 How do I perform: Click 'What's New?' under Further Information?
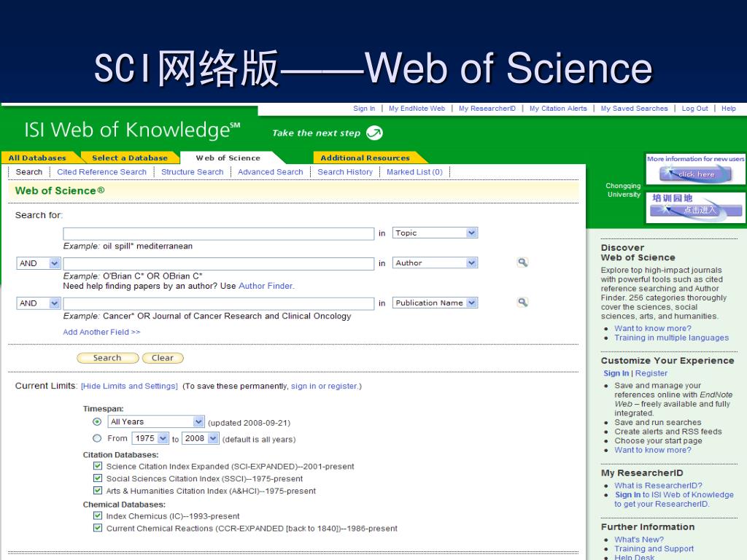tap(639, 540)
